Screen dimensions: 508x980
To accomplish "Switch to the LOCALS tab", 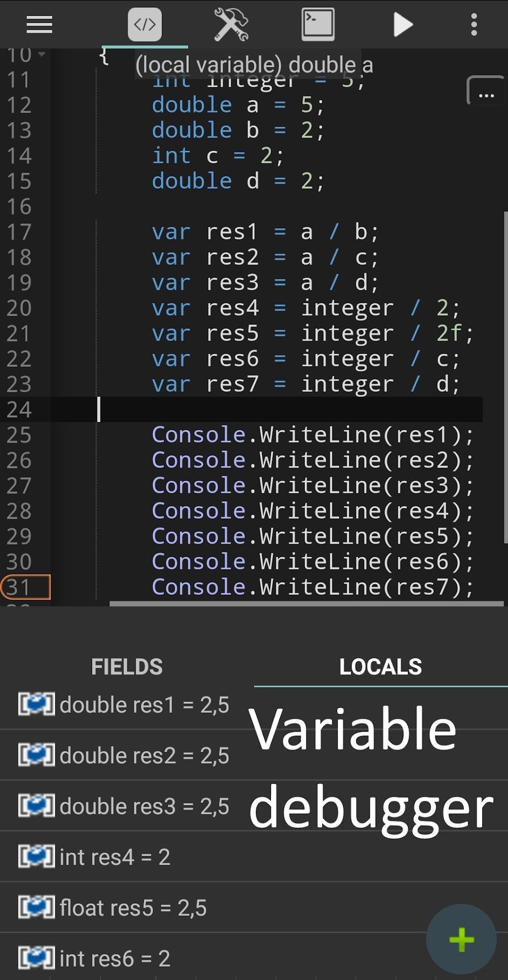I will pos(381,666).
